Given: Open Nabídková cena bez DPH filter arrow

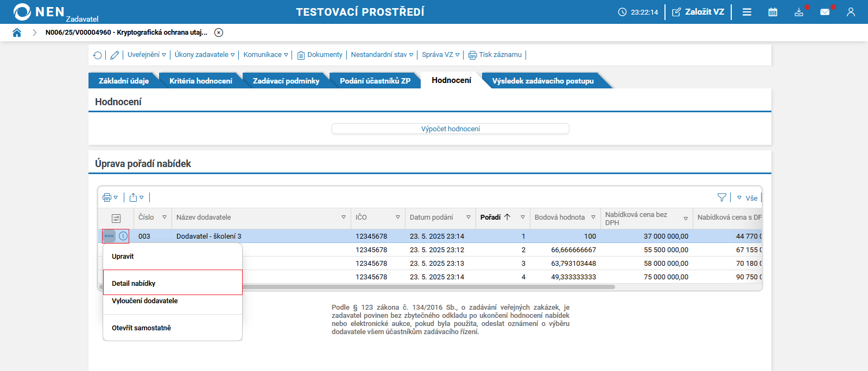Looking at the screenshot, I should (686, 219).
